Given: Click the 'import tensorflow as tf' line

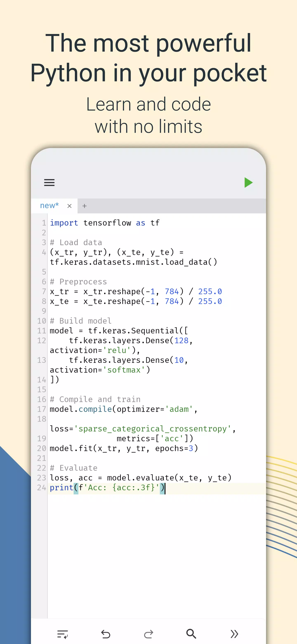Looking at the screenshot, I should tap(105, 223).
